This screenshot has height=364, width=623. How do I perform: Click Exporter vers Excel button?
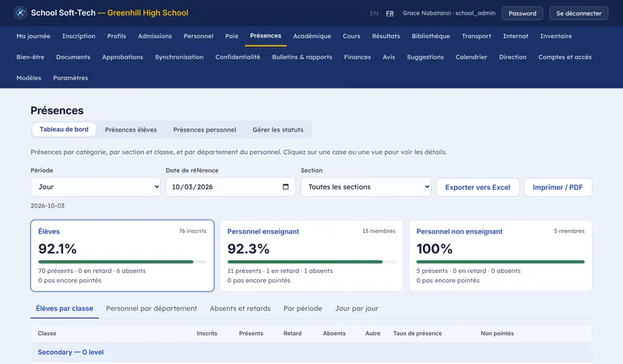coord(477,187)
